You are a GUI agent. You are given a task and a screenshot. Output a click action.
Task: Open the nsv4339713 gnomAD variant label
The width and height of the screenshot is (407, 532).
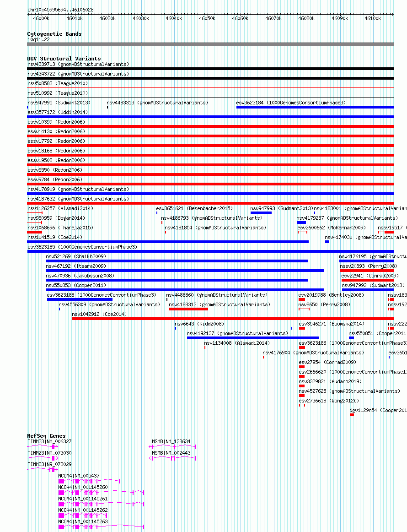coord(78,64)
